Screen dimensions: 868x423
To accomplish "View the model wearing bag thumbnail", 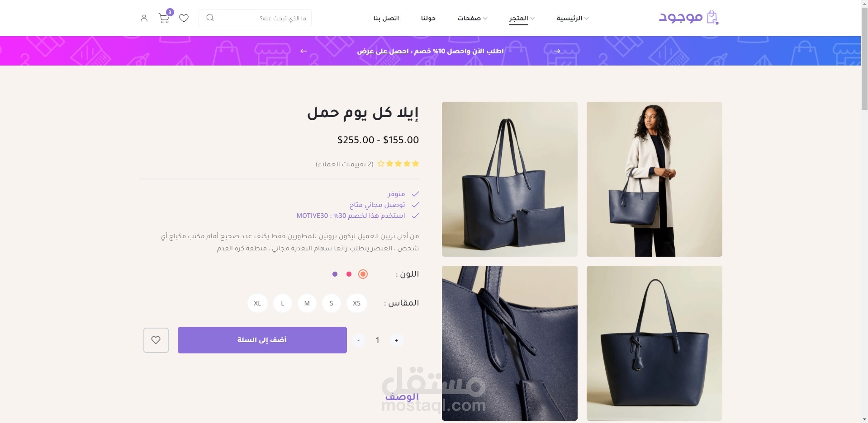I will point(655,179).
